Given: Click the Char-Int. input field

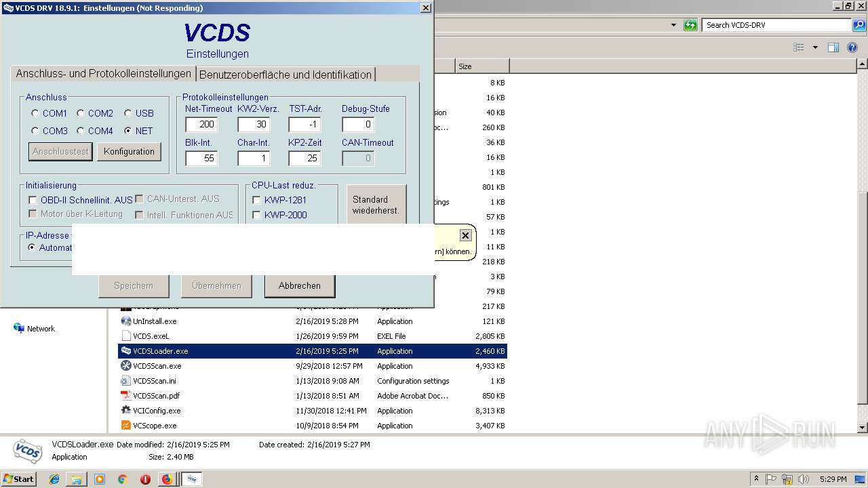Looking at the screenshot, I should click(x=254, y=158).
